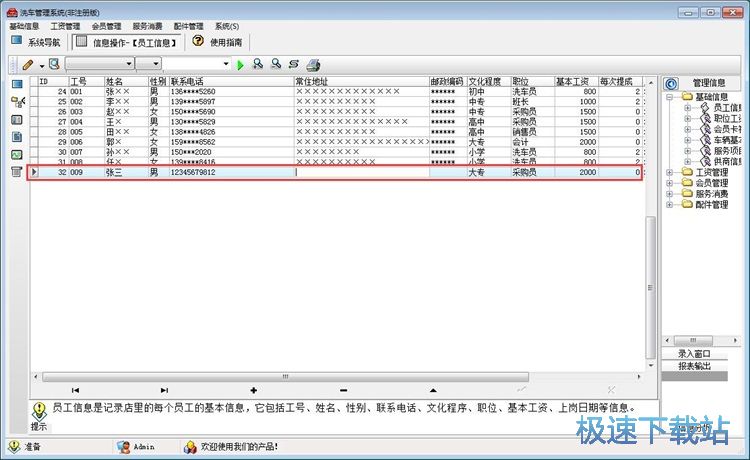Open the first field-name combo box in the toolbar
The width and height of the screenshot is (750, 460).
tap(99, 64)
